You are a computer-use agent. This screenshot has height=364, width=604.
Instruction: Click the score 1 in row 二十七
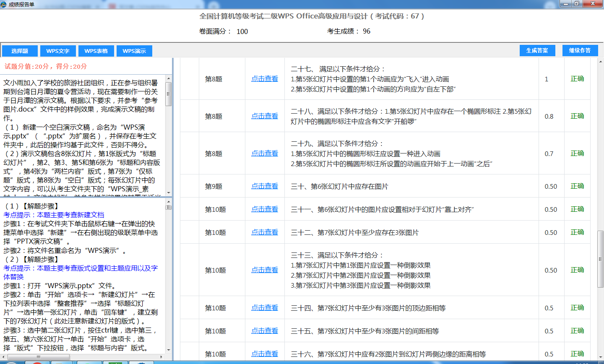coord(546,79)
